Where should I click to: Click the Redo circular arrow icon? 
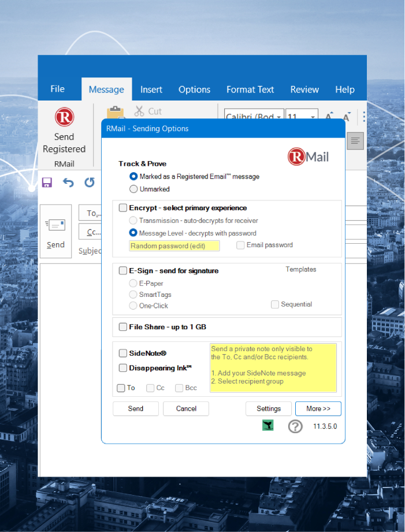click(90, 183)
